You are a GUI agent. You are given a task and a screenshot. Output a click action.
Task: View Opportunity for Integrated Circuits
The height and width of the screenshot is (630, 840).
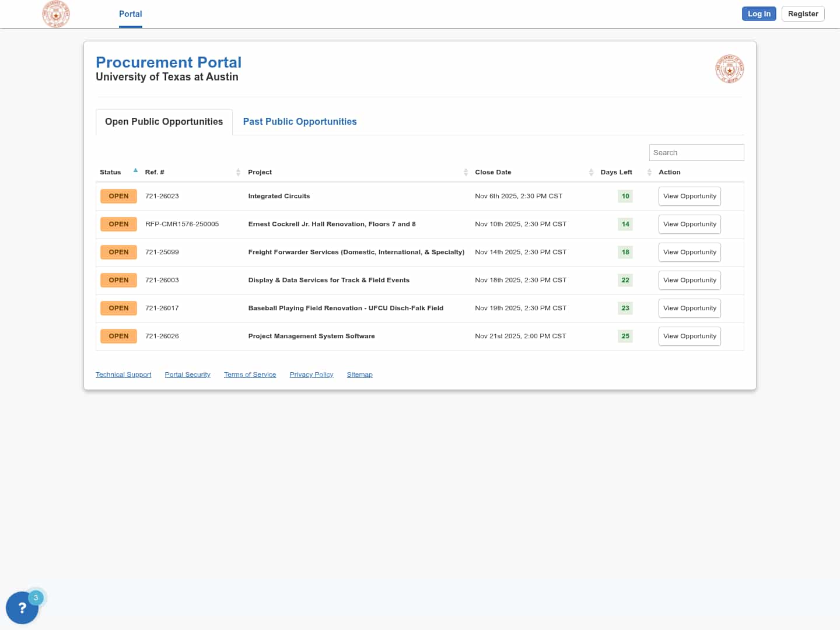(x=689, y=196)
